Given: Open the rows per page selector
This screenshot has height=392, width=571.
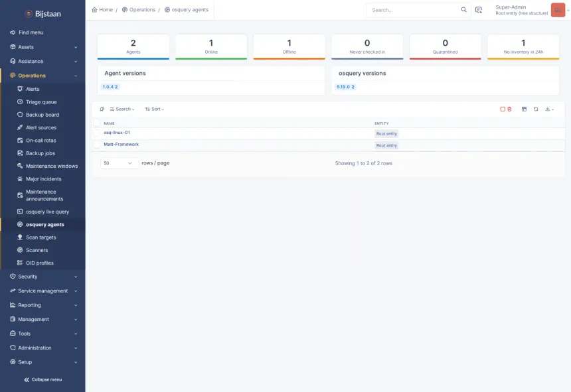Looking at the screenshot, I should tap(118, 163).
